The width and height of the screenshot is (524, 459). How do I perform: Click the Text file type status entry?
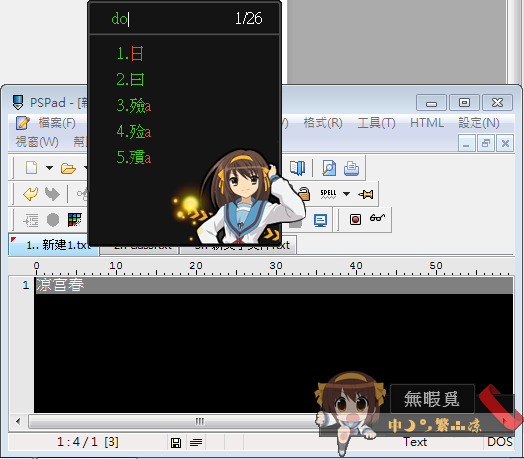415,442
